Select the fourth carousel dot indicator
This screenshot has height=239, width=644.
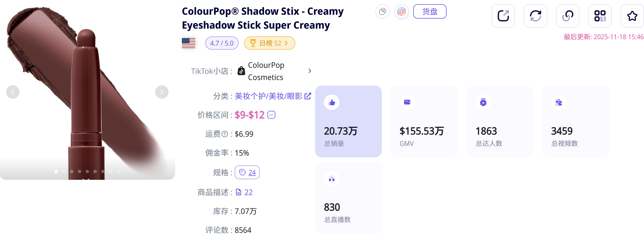coord(79,171)
